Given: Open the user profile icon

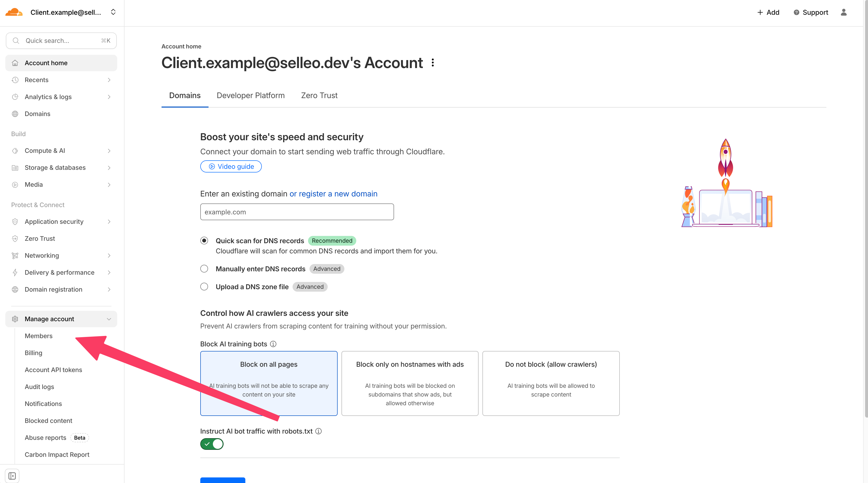Looking at the screenshot, I should (x=843, y=12).
